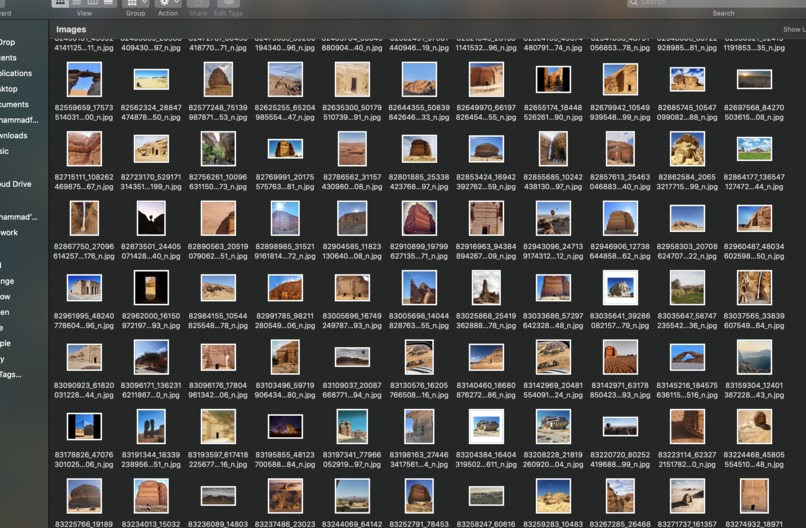Screen dimensions: 806x528
Task: Select green field thumbnail 82864177_136547
Action: click(x=754, y=149)
